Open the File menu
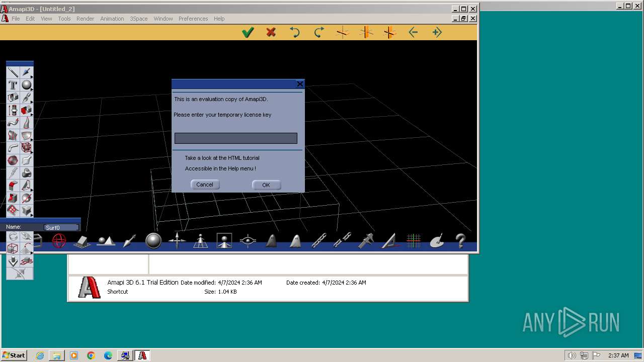Viewport: 644px width, 362px height. click(x=16, y=19)
